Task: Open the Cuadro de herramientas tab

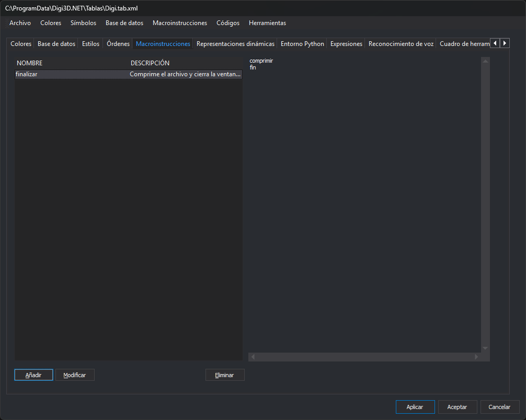Action: pyautogui.click(x=464, y=44)
